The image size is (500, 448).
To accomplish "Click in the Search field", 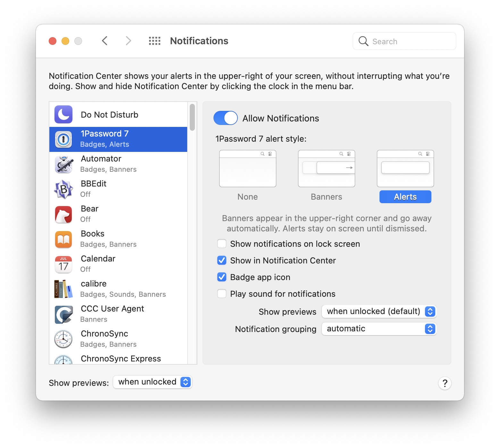I will click(x=404, y=41).
